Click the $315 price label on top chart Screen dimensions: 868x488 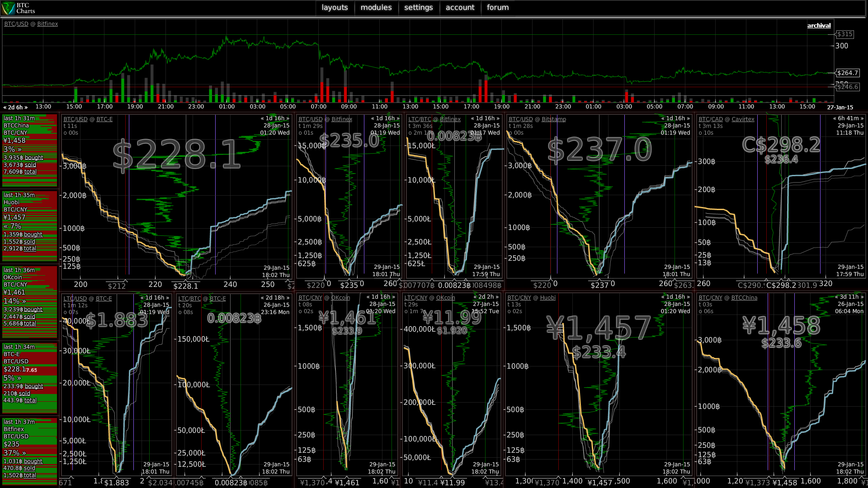click(844, 34)
